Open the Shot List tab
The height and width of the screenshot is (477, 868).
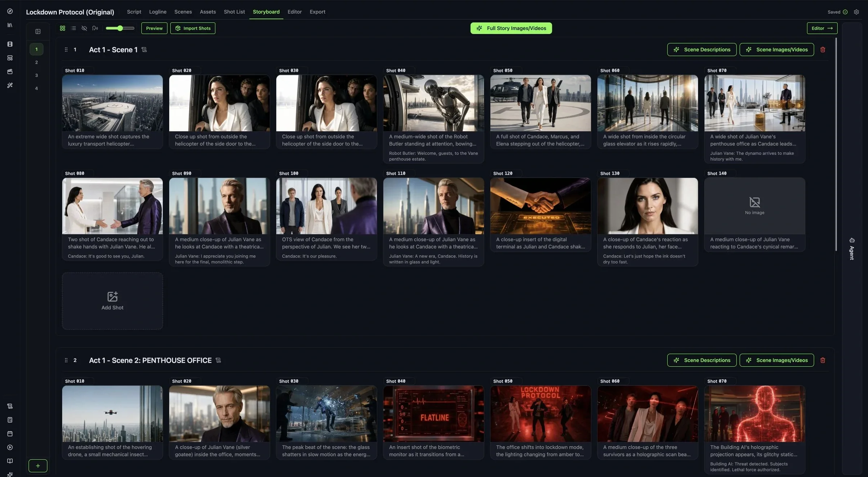pos(234,12)
